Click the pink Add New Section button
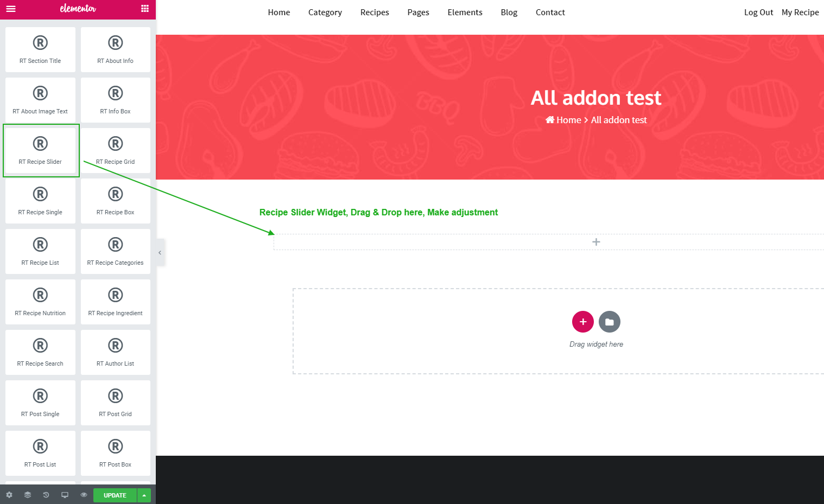824x504 pixels. tap(583, 322)
